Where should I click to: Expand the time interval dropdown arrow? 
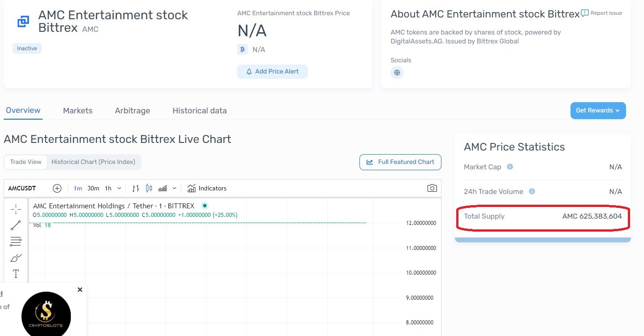[119, 188]
